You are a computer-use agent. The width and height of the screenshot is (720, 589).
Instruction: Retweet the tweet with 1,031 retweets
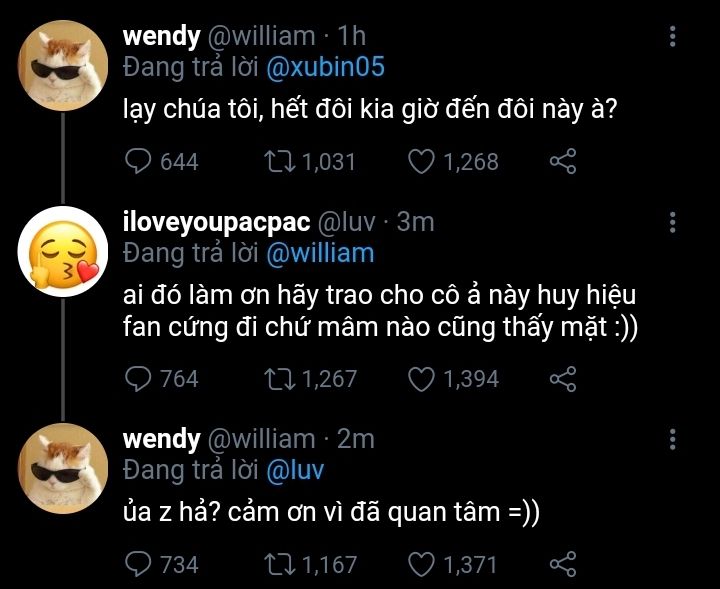click(x=280, y=162)
